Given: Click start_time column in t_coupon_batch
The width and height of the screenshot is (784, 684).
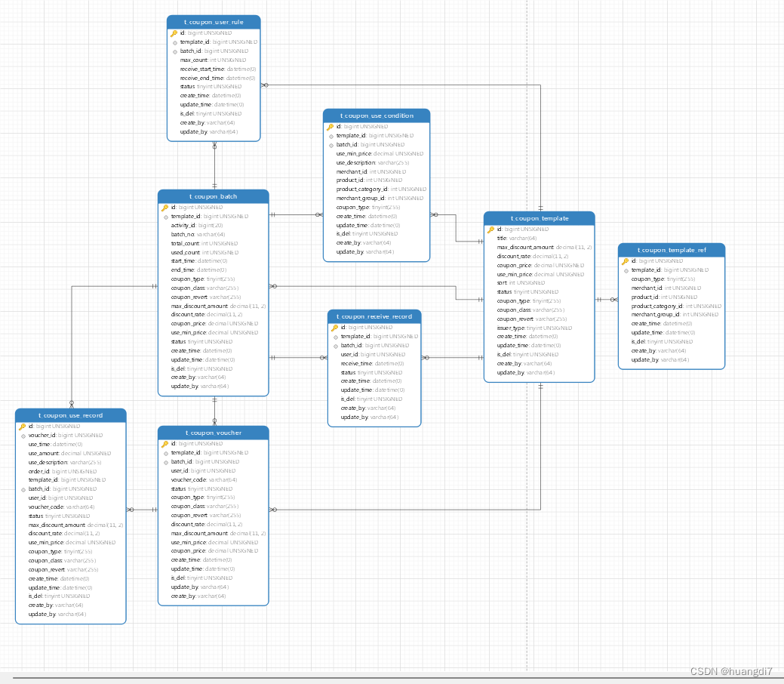Looking at the screenshot, I should click(199, 261).
